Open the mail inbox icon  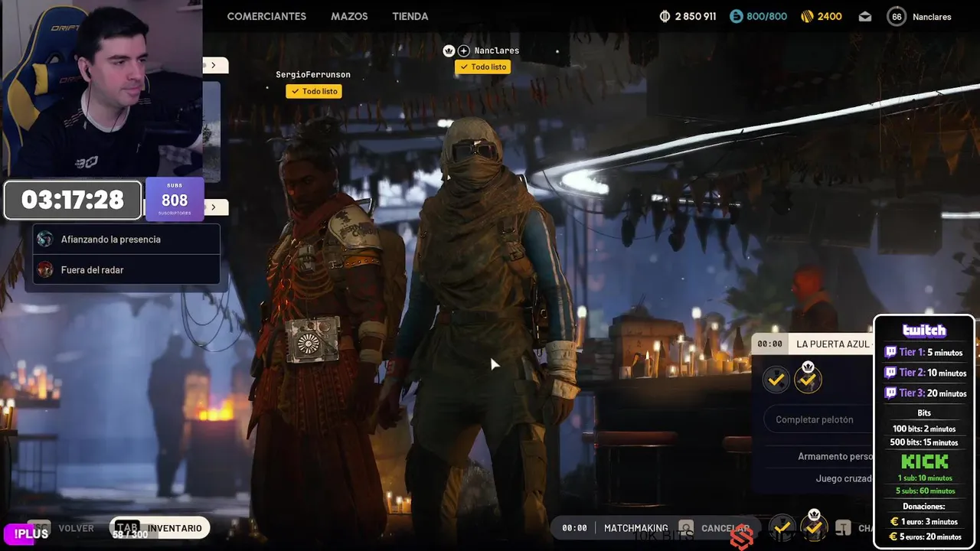(865, 16)
